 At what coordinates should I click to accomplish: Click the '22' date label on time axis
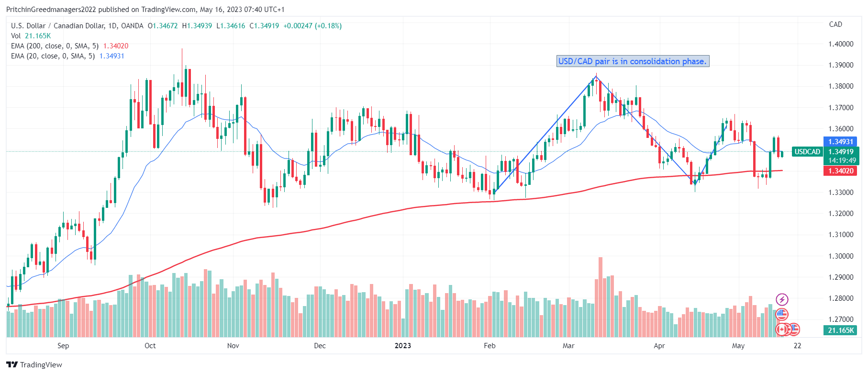coord(797,346)
